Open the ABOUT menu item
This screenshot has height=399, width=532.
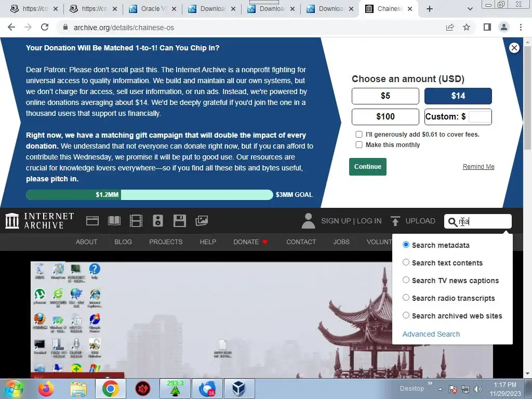87,242
